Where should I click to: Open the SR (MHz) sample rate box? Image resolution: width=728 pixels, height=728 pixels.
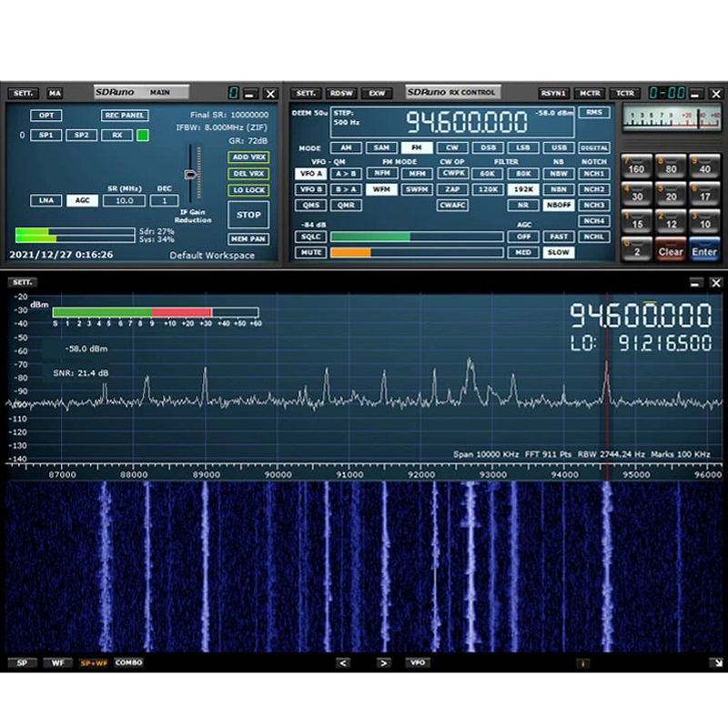[124, 200]
